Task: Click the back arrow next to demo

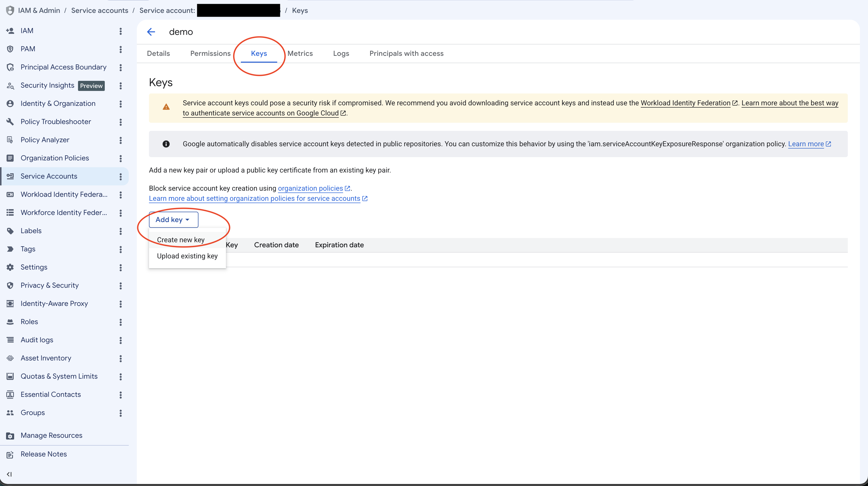Action: click(x=151, y=32)
